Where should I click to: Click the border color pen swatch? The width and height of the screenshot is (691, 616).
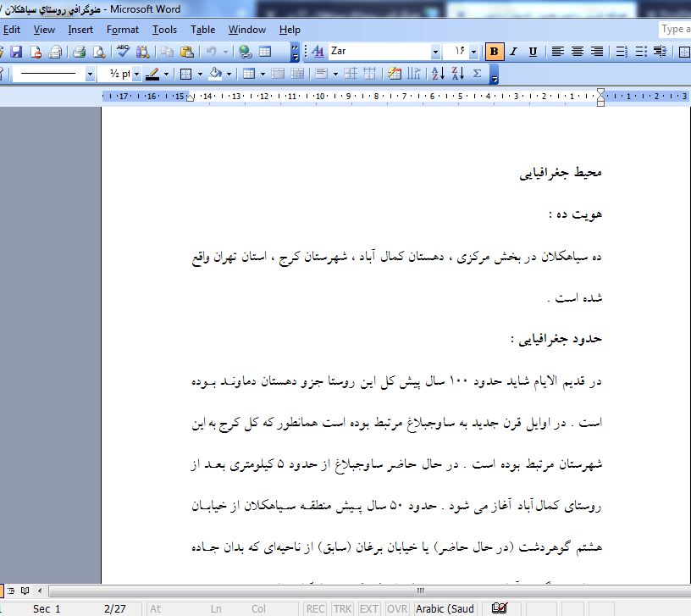click(x=152, y=74)
